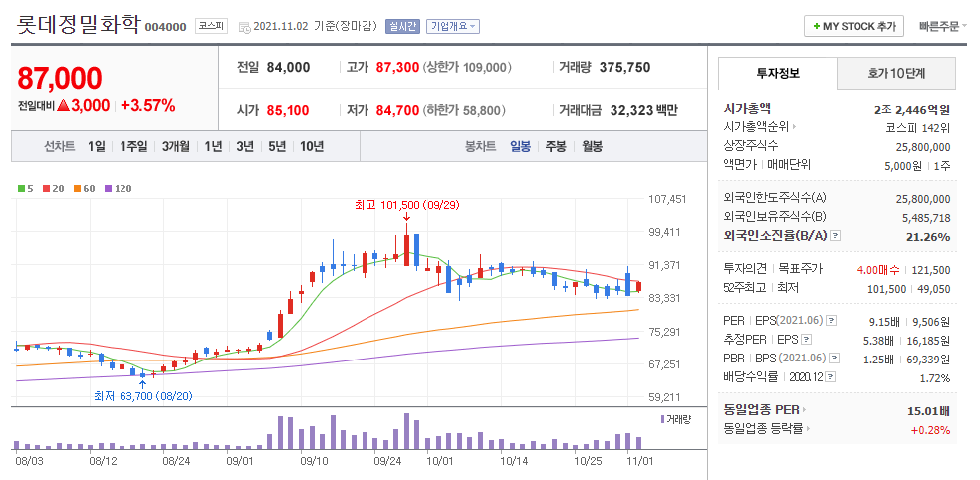Expand the 시가총액순위 arrow
Image resolution: width=980 pixels, height=480 pixels.
coord(795,128)
